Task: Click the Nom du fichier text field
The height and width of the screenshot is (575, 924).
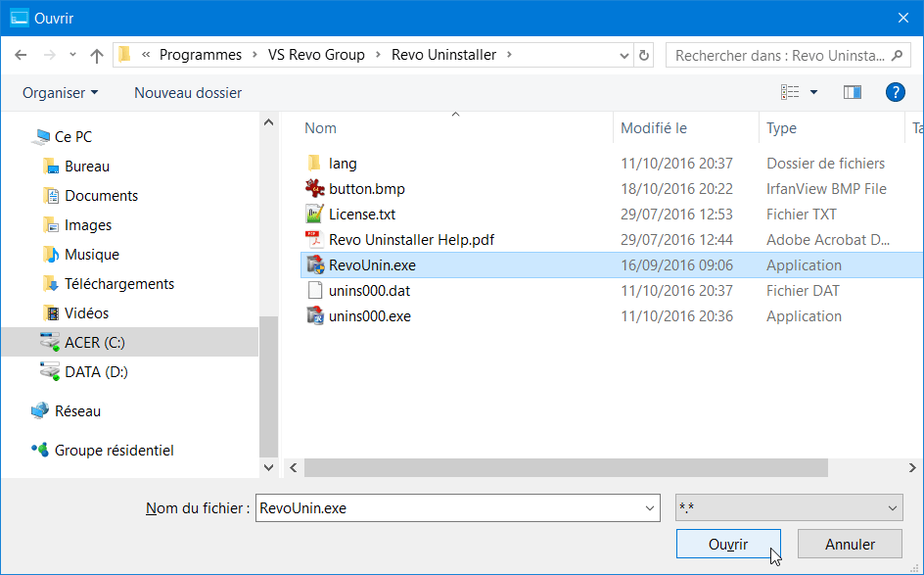Action: 449,508
